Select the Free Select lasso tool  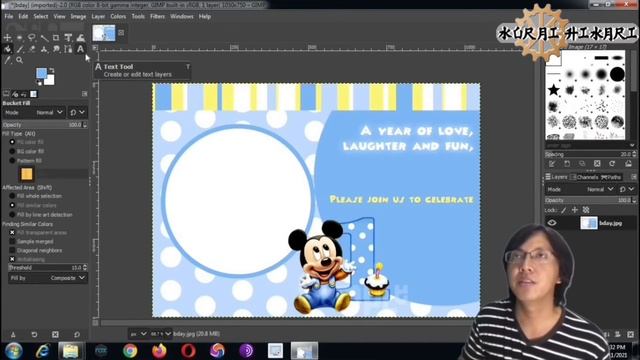(x=31, y=38)
